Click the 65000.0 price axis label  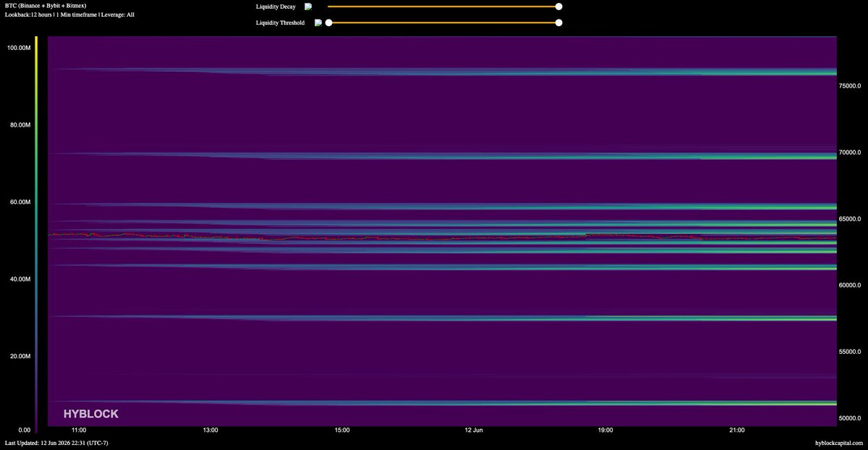(x=851, y=218)
